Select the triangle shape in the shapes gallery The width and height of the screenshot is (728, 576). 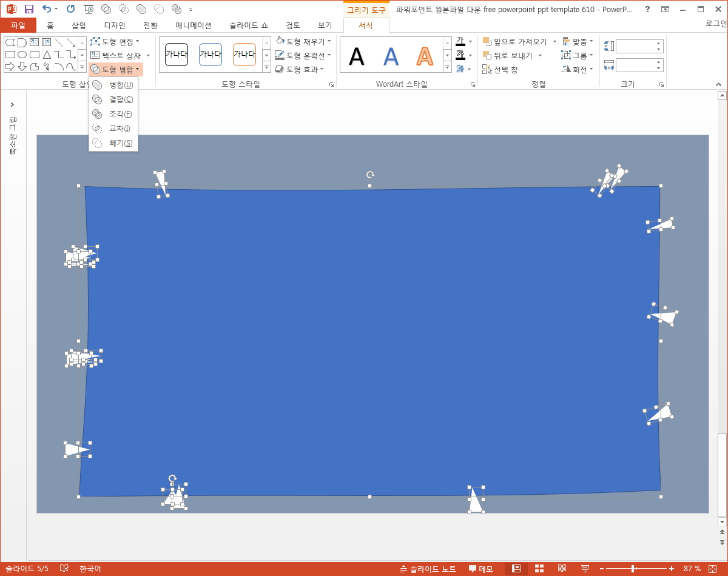(47, 55)
